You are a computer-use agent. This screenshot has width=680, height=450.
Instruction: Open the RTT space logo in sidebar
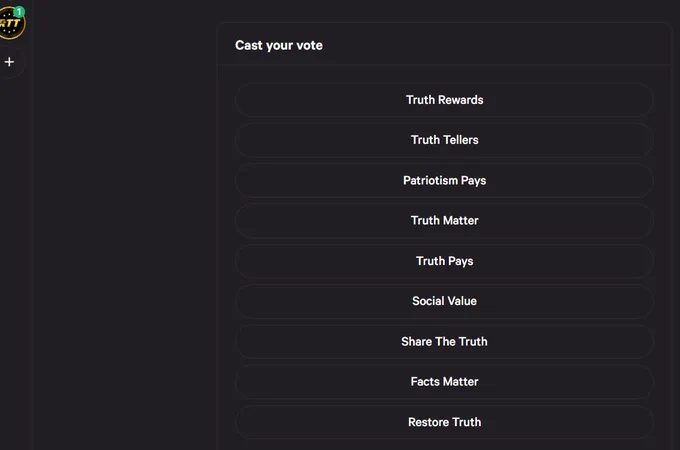pyautogui.click(x=10, y=24)
